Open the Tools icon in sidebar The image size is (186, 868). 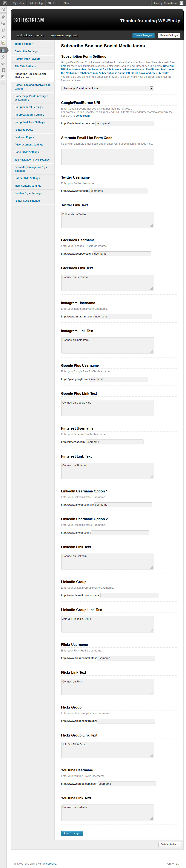[x=3, y=70]
